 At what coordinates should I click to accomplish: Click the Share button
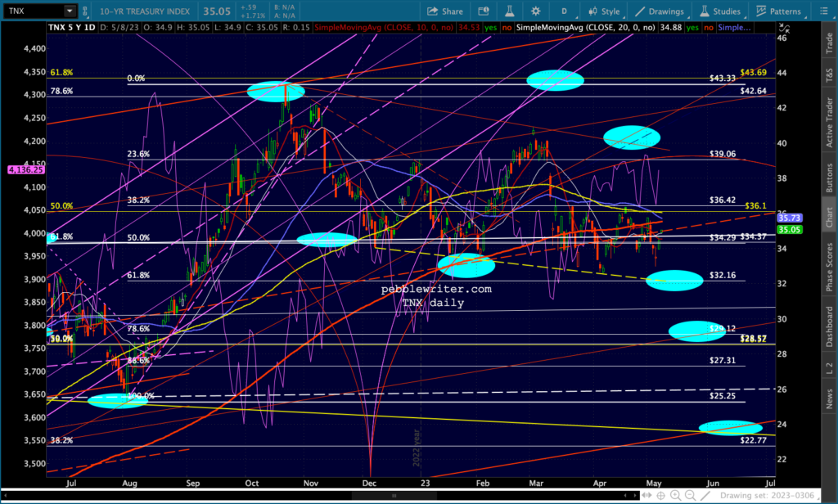point(444,11)
